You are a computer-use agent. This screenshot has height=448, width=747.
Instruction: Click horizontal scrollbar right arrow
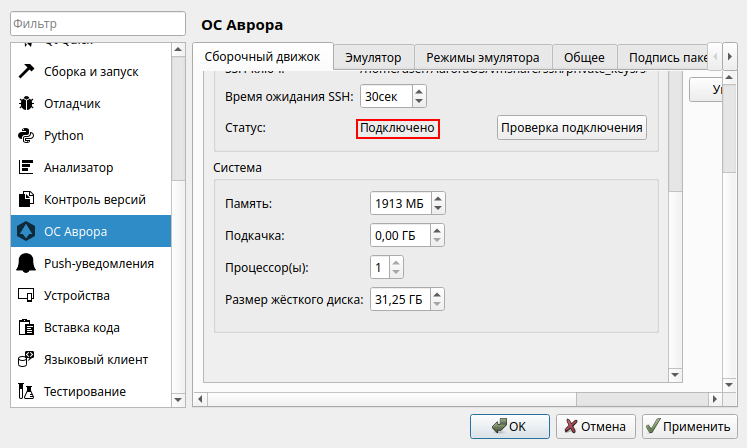pos(715,399)
